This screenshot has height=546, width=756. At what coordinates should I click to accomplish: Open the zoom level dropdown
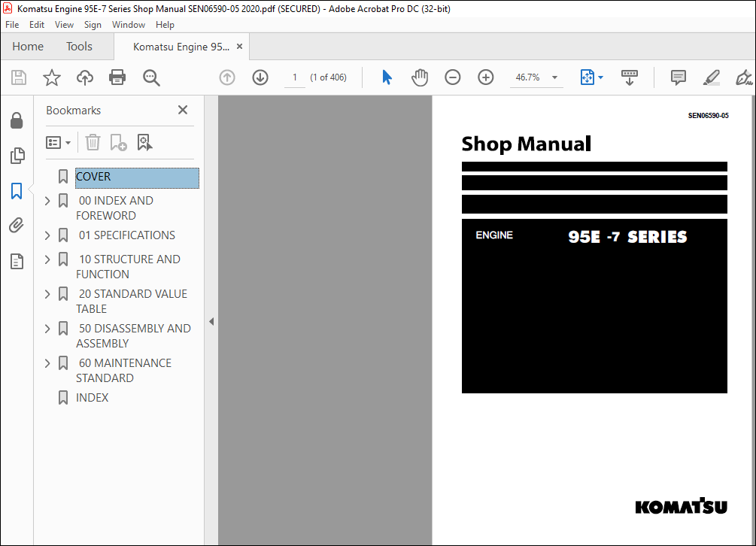click(x=554, y=77)
